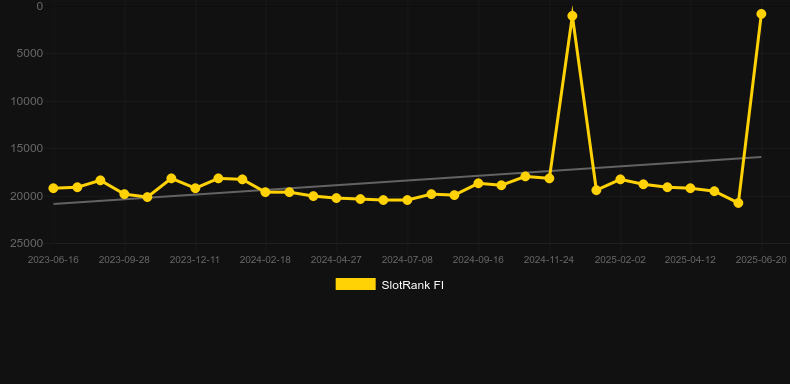Select the data point above 2024-02-18
This screenshot has height=384, width=790.
266,192
